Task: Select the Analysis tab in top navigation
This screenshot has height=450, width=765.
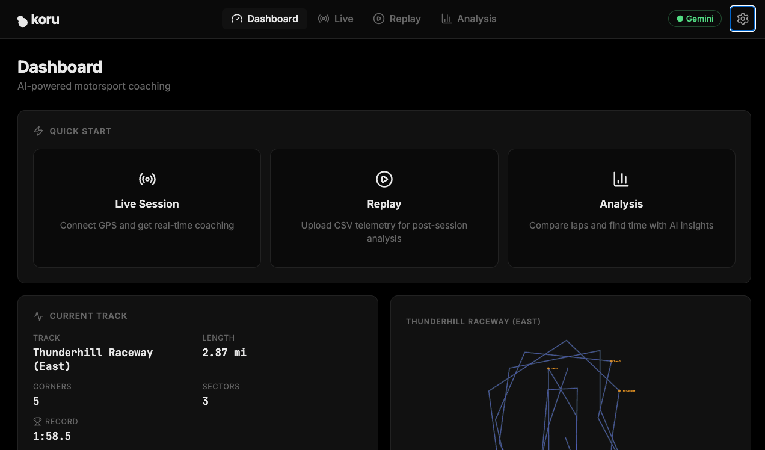Action: pos(468,19)
